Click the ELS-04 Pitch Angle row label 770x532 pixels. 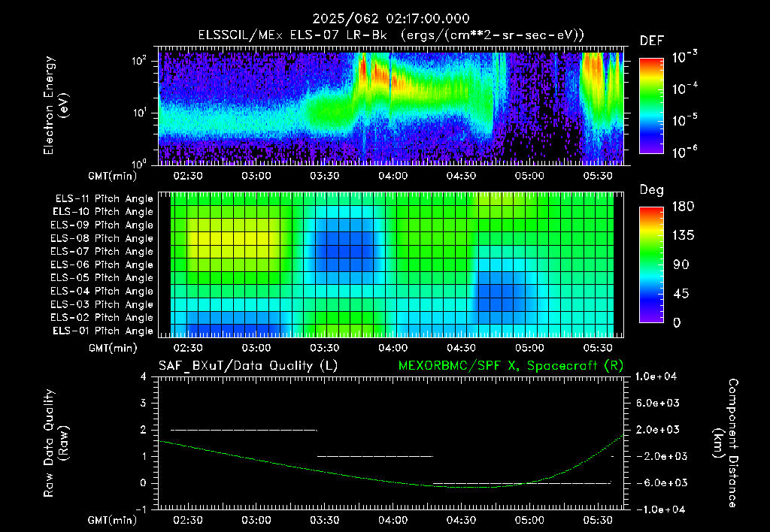pyautogui.click(x=102, y=291)
